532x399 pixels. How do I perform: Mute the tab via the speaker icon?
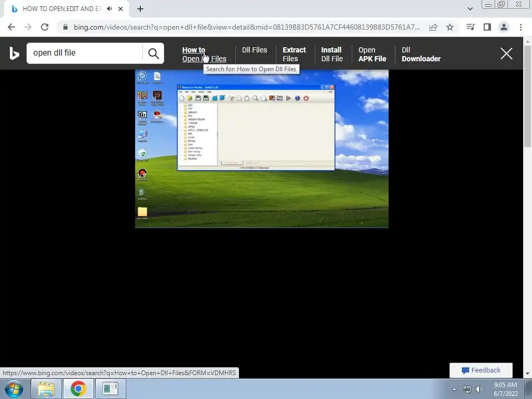tap(109, 9)
